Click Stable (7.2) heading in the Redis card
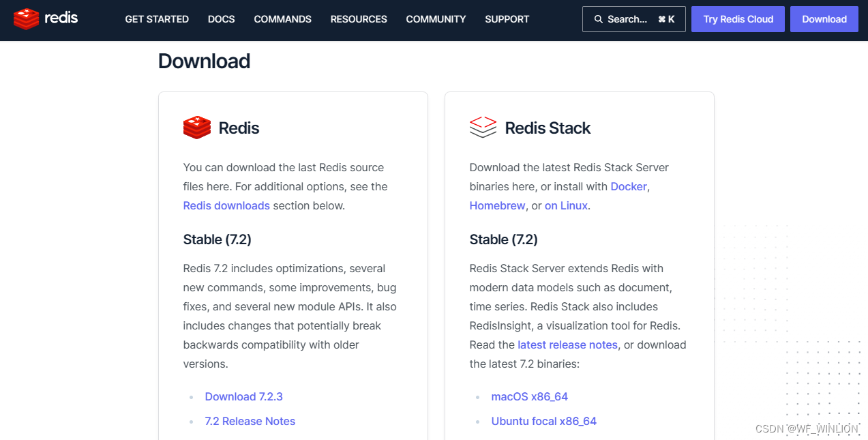Image resolution: width=868 pixels, height=440 pixels. [218, 239]
